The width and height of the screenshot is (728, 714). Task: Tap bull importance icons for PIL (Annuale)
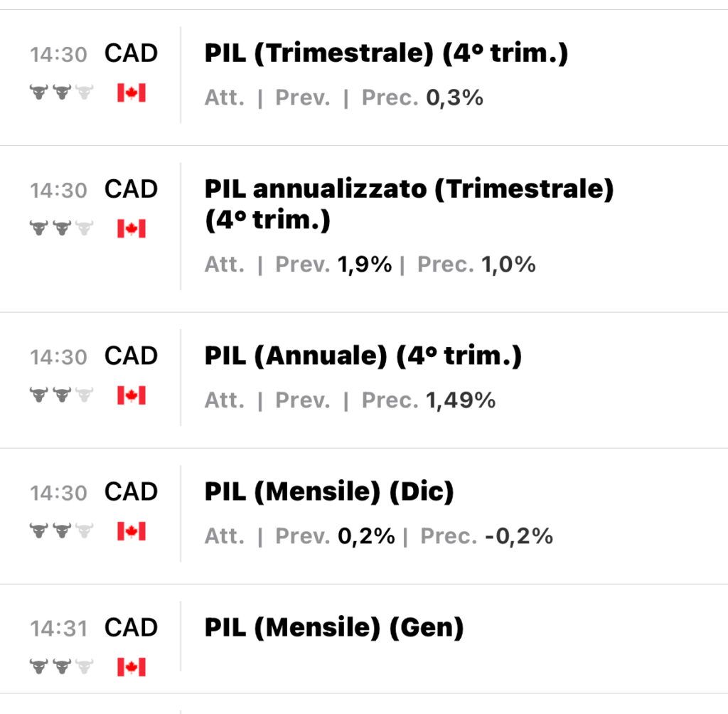61,395
